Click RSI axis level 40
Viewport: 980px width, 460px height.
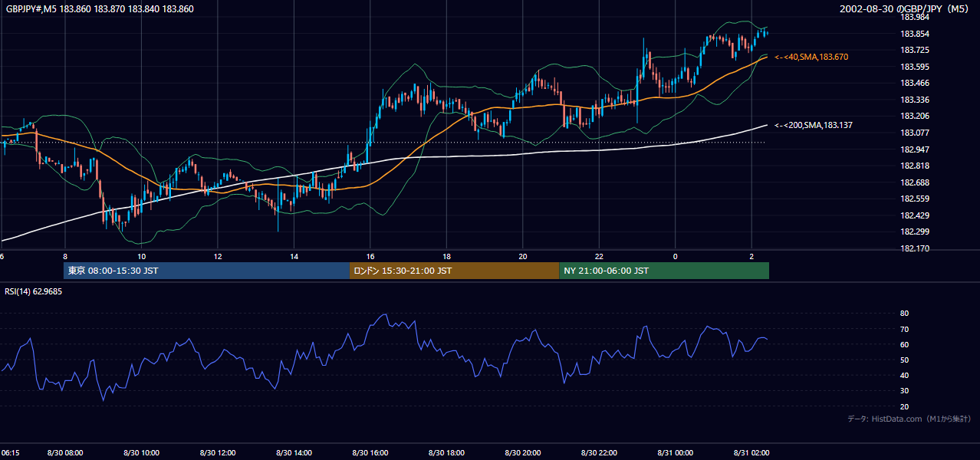[x=905, y=375]
